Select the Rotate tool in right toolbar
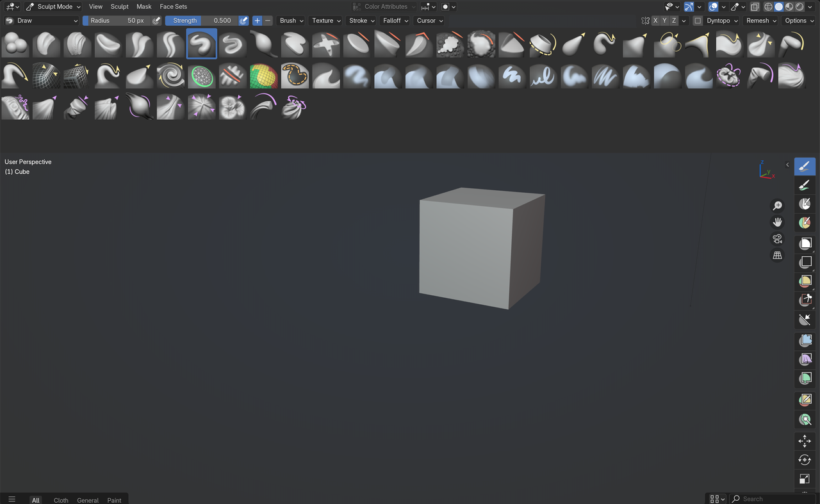This screenshot has height=504, width=820. pos(805,460)
